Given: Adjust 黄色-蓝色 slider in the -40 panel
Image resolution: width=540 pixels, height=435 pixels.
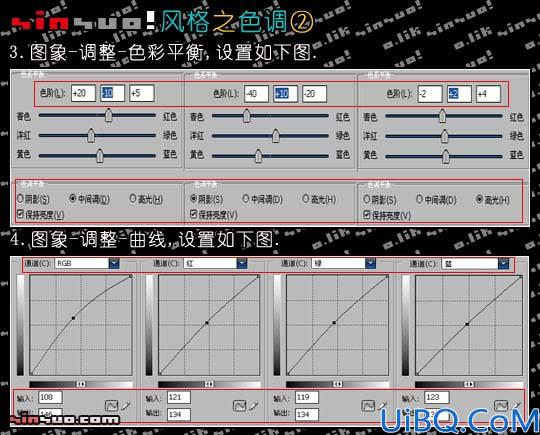Looking at the screenshot, I should coord(258,156).
